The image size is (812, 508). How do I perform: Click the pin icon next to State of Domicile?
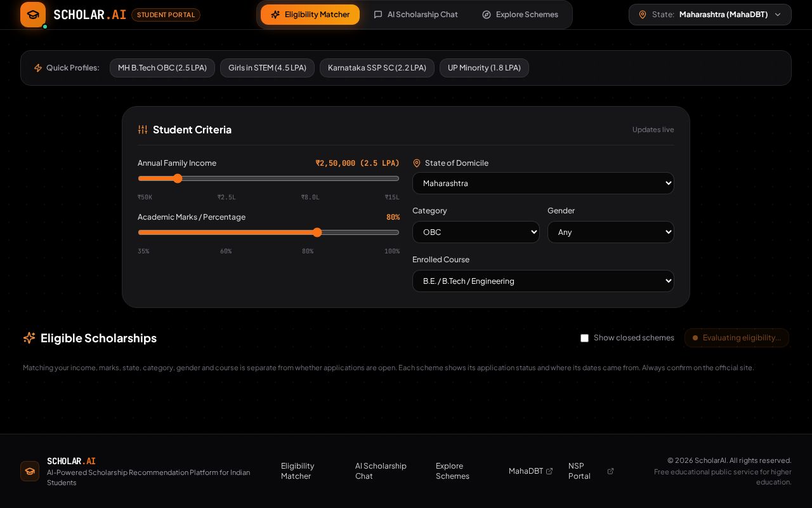click(417, 163)
